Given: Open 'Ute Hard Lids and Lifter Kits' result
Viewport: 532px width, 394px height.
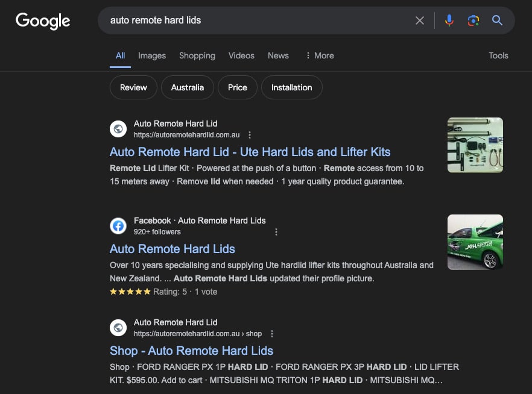Looking at the screenshot, I should (x=250, y=152).
